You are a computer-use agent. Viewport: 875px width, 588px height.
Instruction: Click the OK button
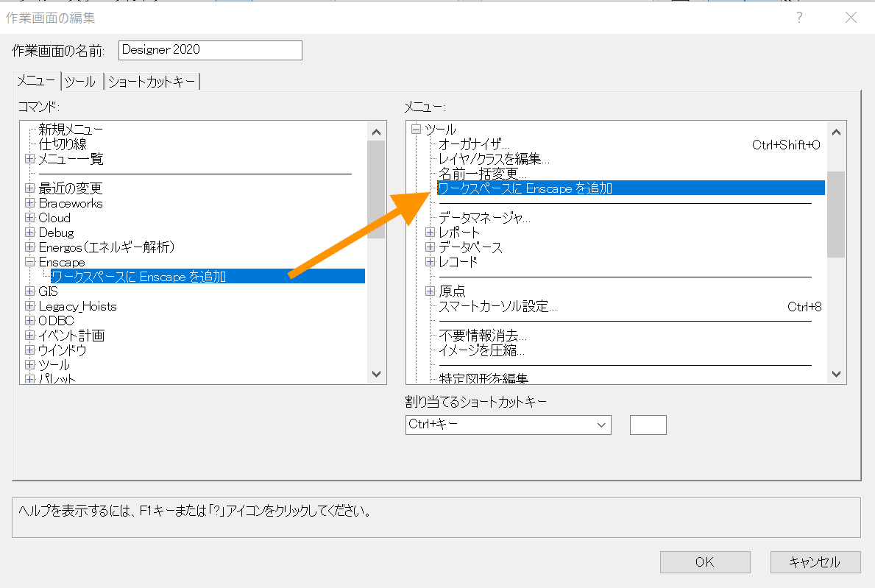coord(704,562)
